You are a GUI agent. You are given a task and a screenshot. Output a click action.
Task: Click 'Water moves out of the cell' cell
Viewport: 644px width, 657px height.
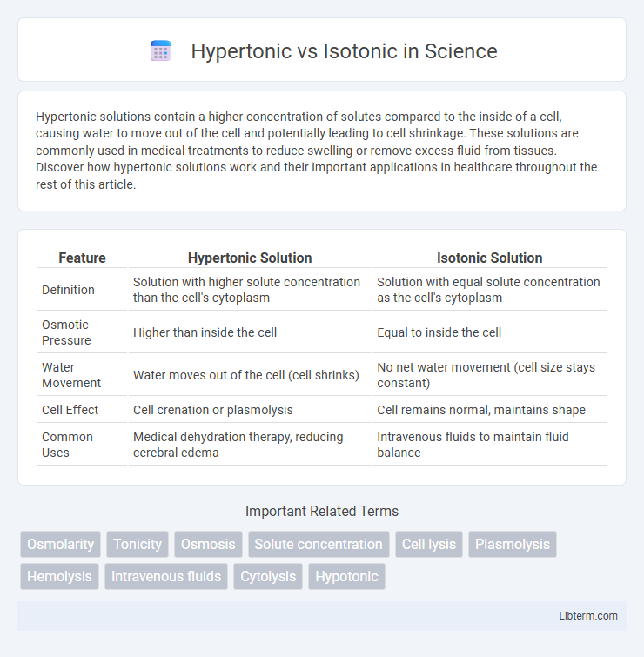pyautogui.click(x=250, y=375)
